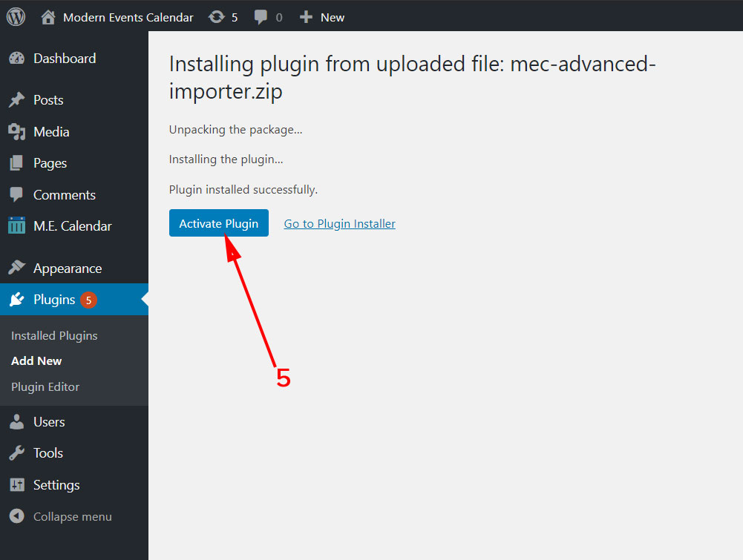This screenshot has width=743, height=560.
Task: Open the Settings menu
Action: 56,485
